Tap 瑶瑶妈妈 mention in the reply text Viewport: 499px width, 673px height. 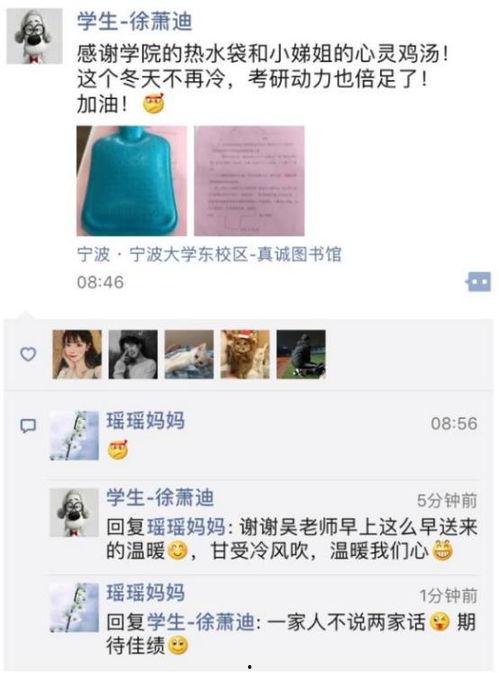[186, 527]
